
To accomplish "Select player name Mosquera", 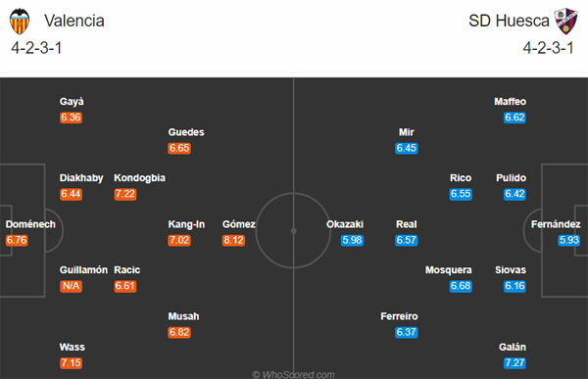I will [449, 270].
